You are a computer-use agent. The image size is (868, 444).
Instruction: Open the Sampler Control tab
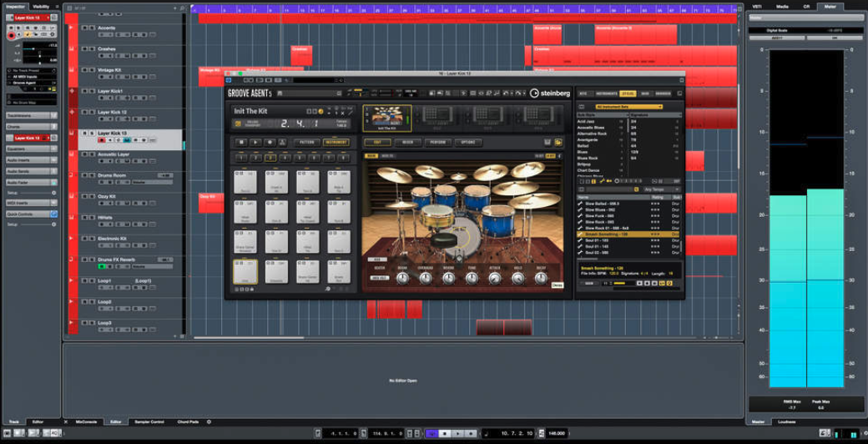click(149, 421)
